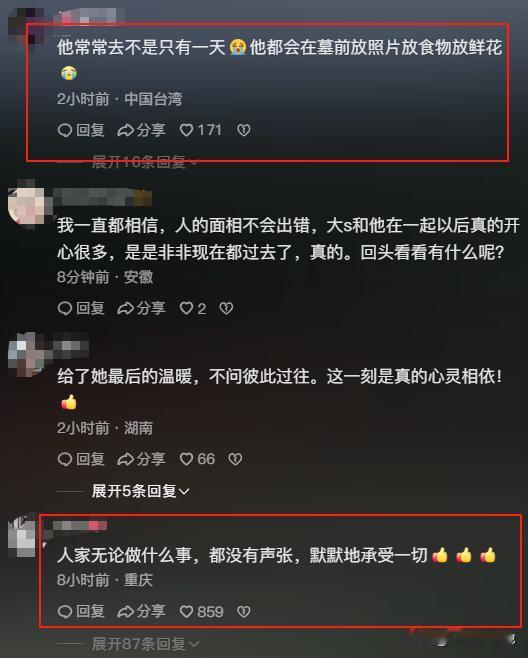Dislike the Chongqing comment via broken heart
The image size is (528, 658).
coord(244,611)
